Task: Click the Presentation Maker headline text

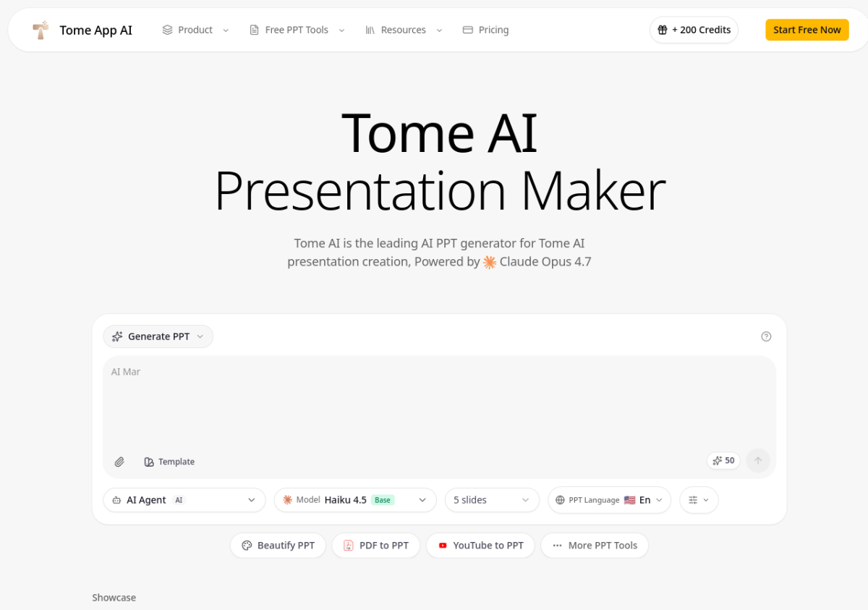Action: [439, 190]
